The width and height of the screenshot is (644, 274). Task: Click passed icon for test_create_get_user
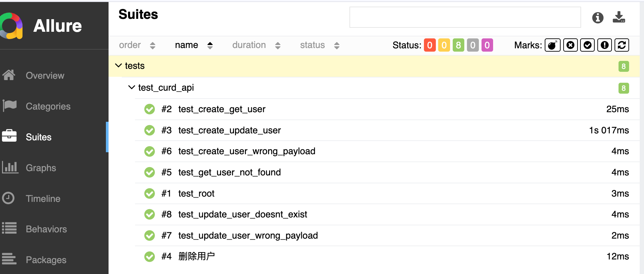tap(150, 109)
